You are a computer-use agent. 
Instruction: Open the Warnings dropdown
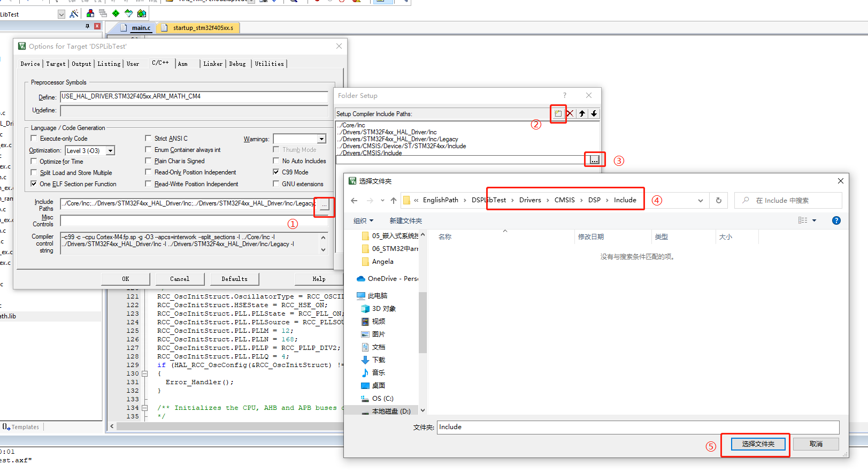[321, 139]
